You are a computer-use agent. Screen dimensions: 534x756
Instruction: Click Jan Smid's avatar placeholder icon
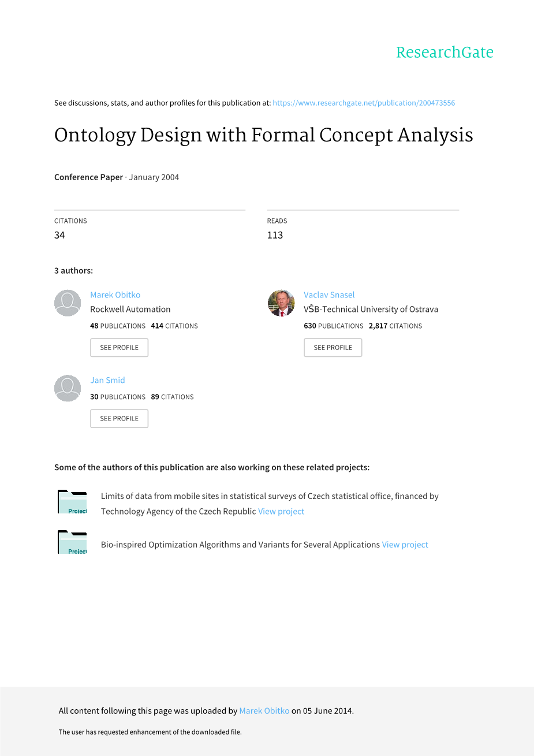pyautogui.click(x=68, y=388)
